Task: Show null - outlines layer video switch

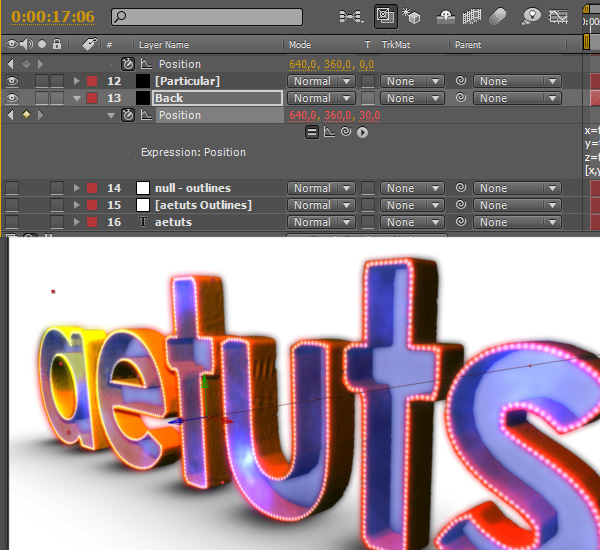Action: click(12, 188)
